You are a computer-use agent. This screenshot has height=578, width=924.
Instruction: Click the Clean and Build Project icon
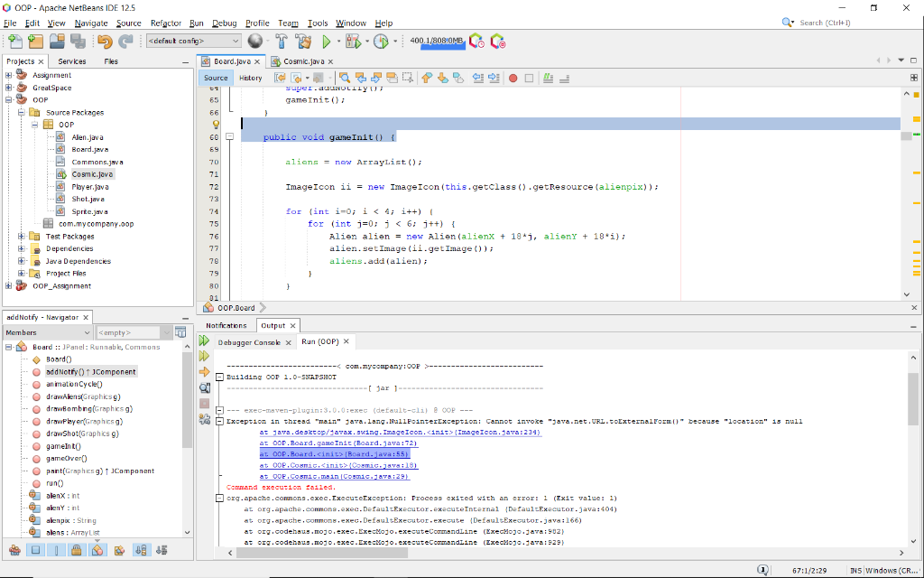click(303, 42)
